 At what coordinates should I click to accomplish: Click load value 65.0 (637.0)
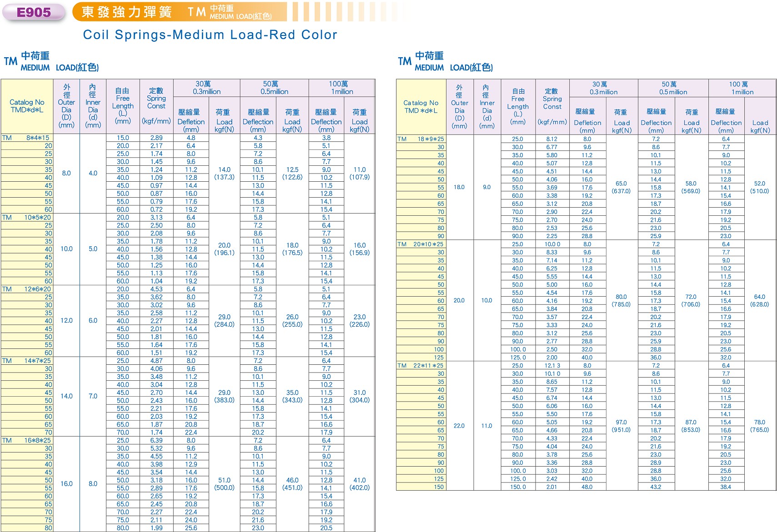pyautogui.click(x=621, y=187)
